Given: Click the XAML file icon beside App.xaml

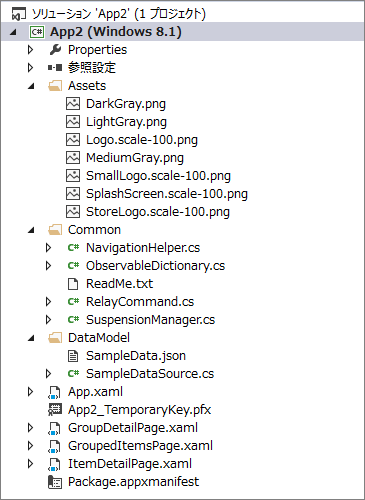Looking at the screenshot, I should (54, 392).
